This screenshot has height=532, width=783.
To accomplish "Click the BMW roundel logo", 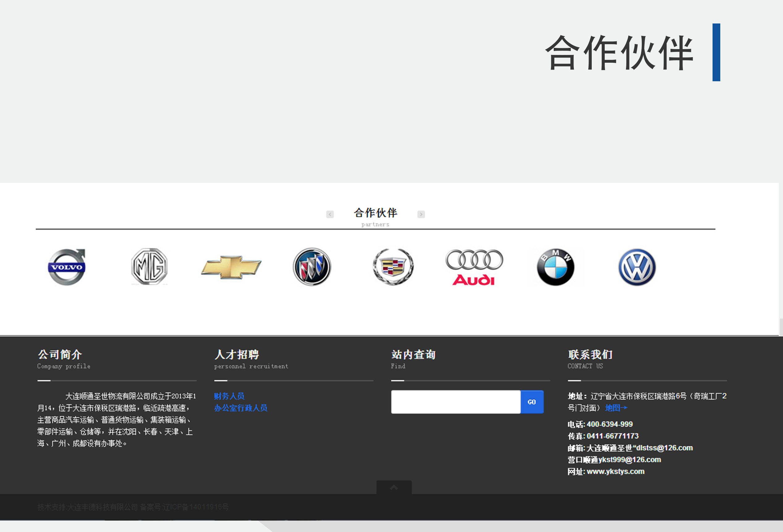I will (x=555, y=267).
